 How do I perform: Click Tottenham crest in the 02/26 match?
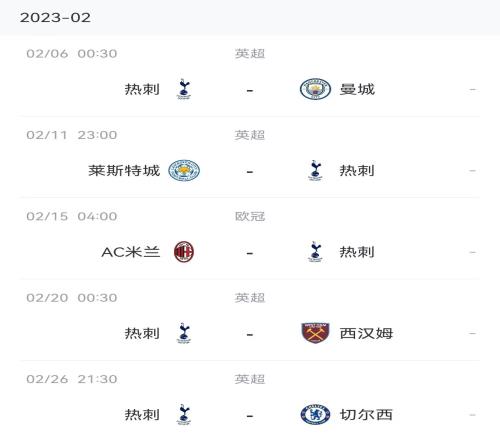pyautogui.click(x=184, y=414)
